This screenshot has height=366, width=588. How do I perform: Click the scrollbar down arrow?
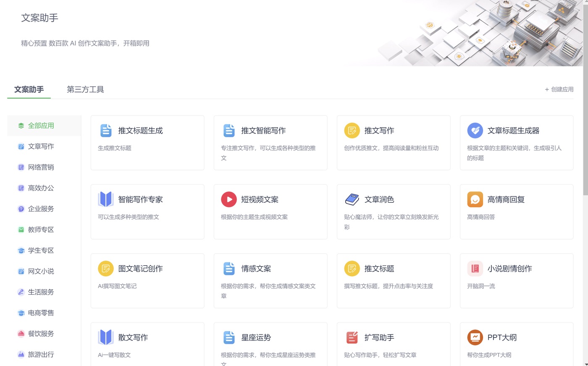tap(585, 363)
